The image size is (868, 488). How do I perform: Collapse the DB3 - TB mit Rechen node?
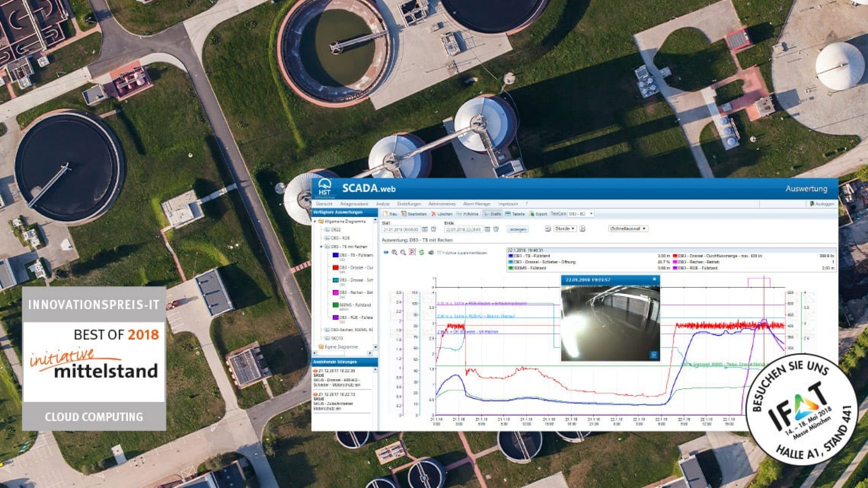point(321,247)
